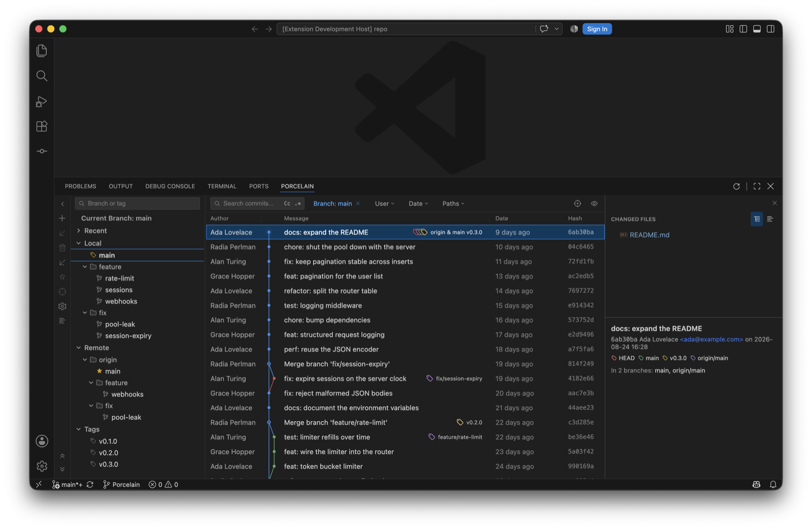This screenshot has height=529, width=812.
Task: Click the plus icon to create branch
Action: pyautogui.click(x=62, y=218)
